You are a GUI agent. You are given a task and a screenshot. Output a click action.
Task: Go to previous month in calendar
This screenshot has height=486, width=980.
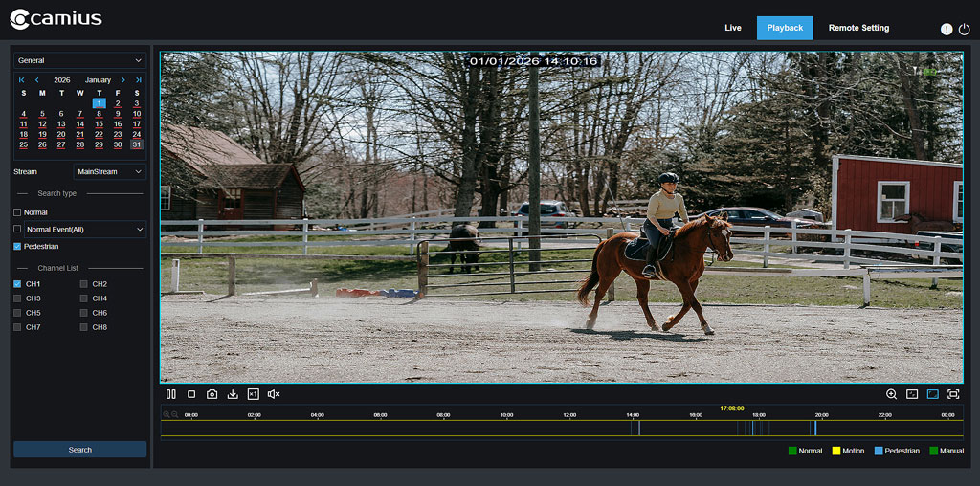coord(37,80)
